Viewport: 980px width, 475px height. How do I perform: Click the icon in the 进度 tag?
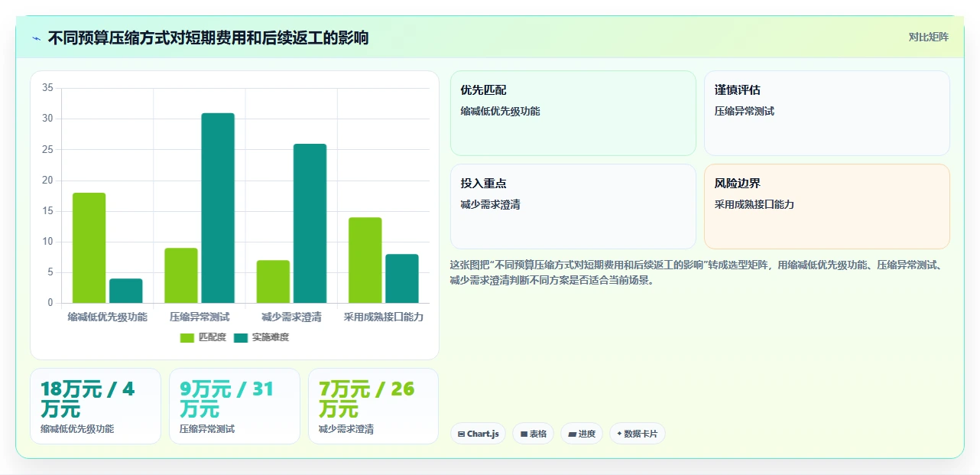pyautogui.click(x=572, y=434)
